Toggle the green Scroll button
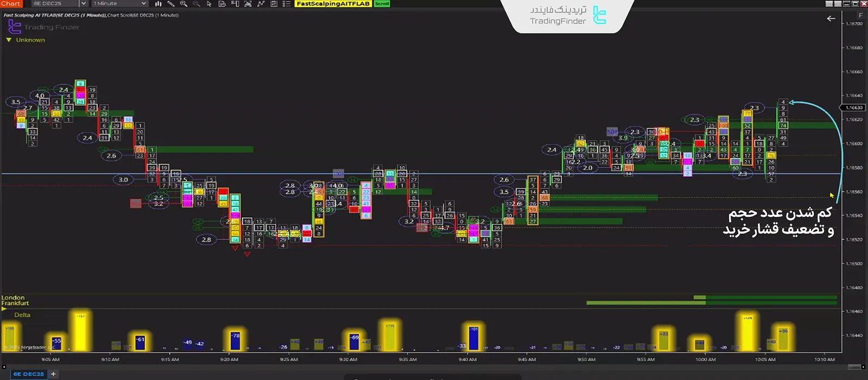Screen dimensions: 868x380 [382, 4]
